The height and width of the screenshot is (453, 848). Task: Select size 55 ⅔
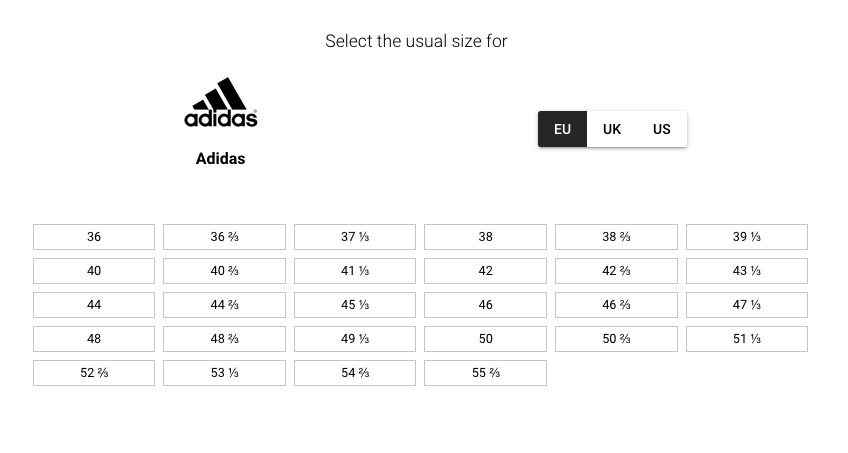click(486, 373)
